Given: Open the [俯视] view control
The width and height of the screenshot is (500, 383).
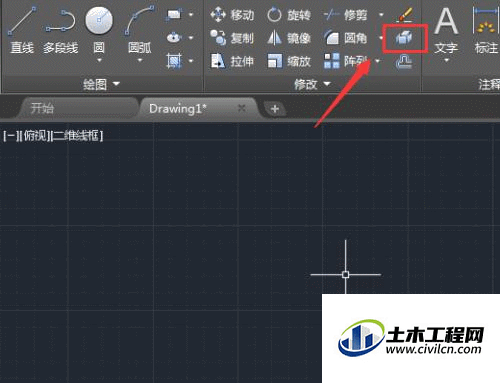Looking at the screenshot, I should pyautogui.click(x=34, y=136).
